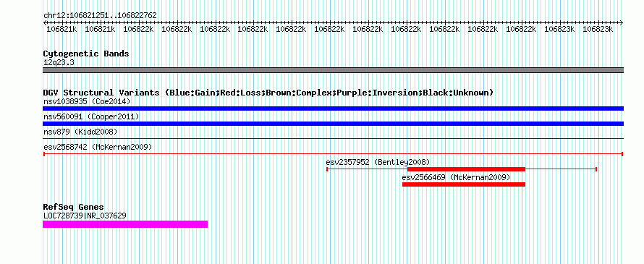
Task: Click the blue bar below nsv1038935
Action: pyautogui.click(x=333, y=108)
